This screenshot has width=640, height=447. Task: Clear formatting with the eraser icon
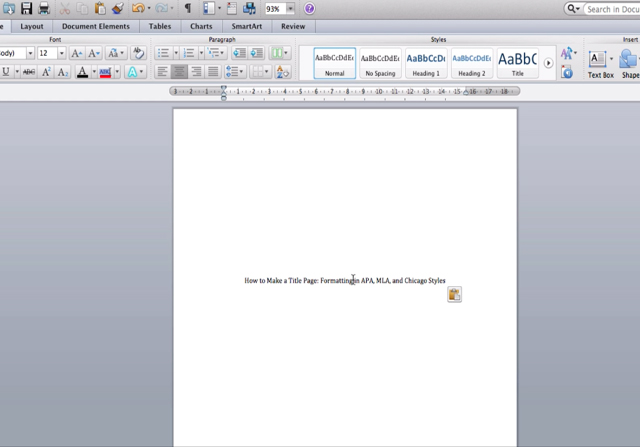pos(138,53)
